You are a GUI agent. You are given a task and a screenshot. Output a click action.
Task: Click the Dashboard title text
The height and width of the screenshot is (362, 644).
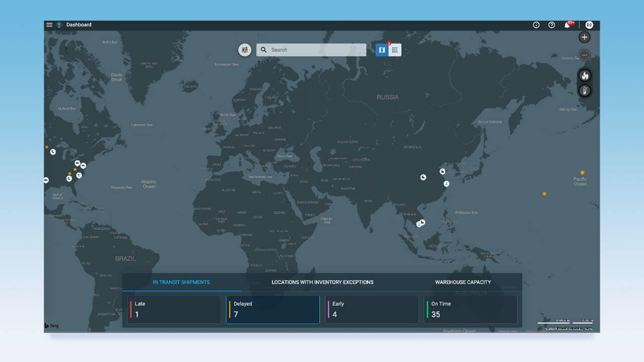coord(79,25)
